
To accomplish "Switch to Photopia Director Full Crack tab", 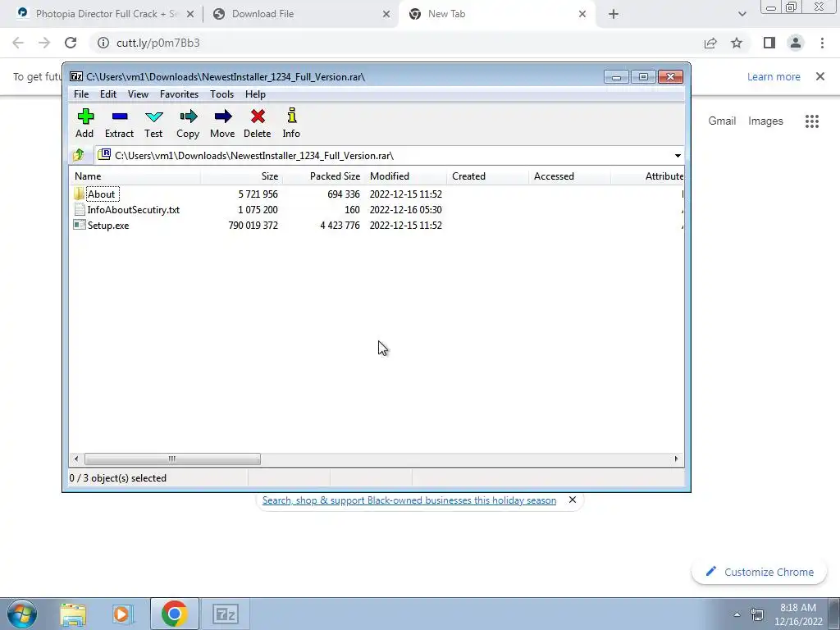I will pyautogui.click(x=106, y=14).
